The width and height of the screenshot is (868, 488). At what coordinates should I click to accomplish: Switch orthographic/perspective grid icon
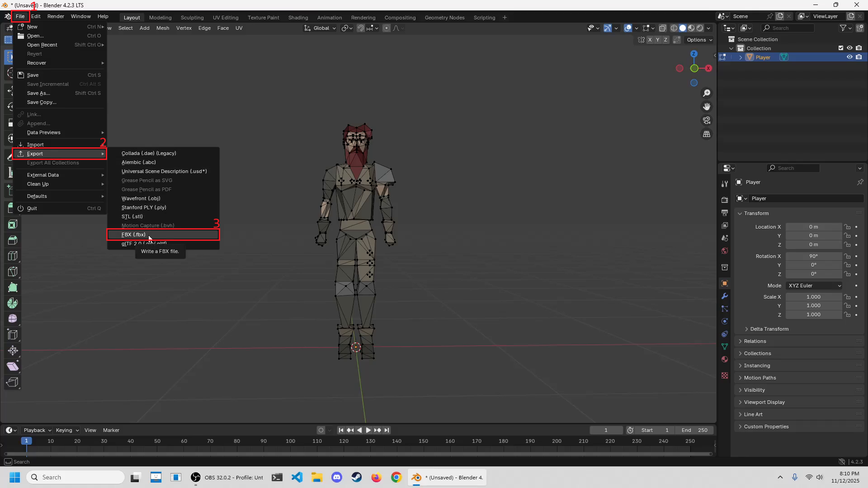706,134
